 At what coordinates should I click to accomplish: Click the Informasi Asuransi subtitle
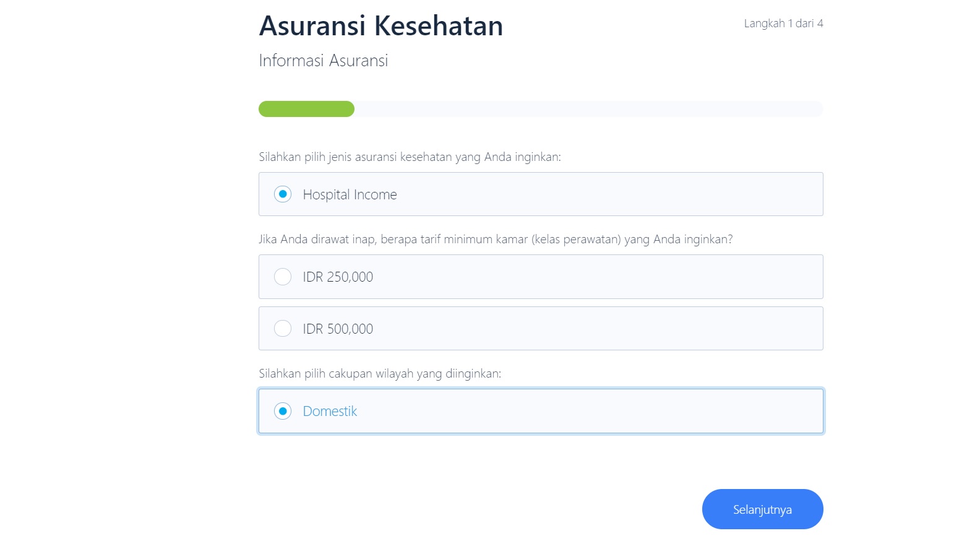point(323,61)
